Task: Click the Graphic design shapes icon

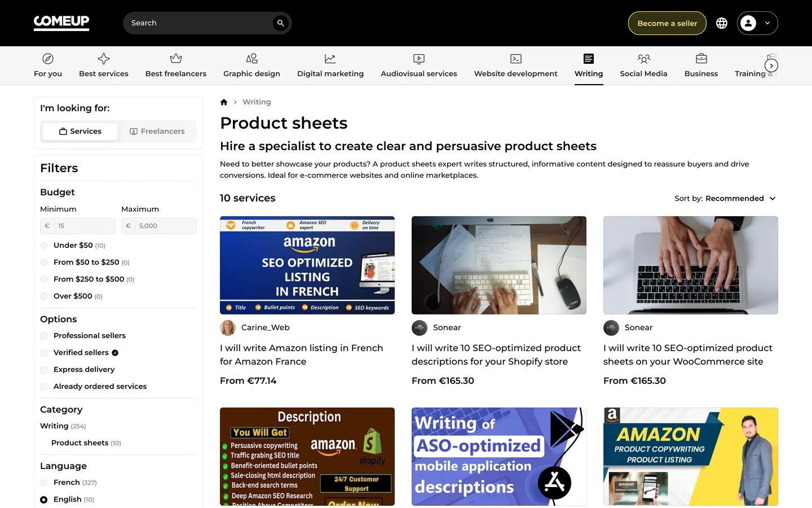Action: [252, 59]
